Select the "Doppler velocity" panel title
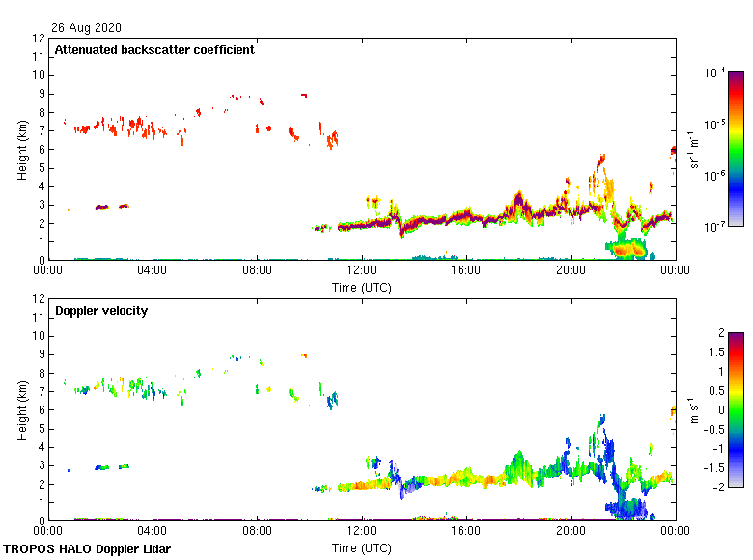 click(x=100, y=311)
